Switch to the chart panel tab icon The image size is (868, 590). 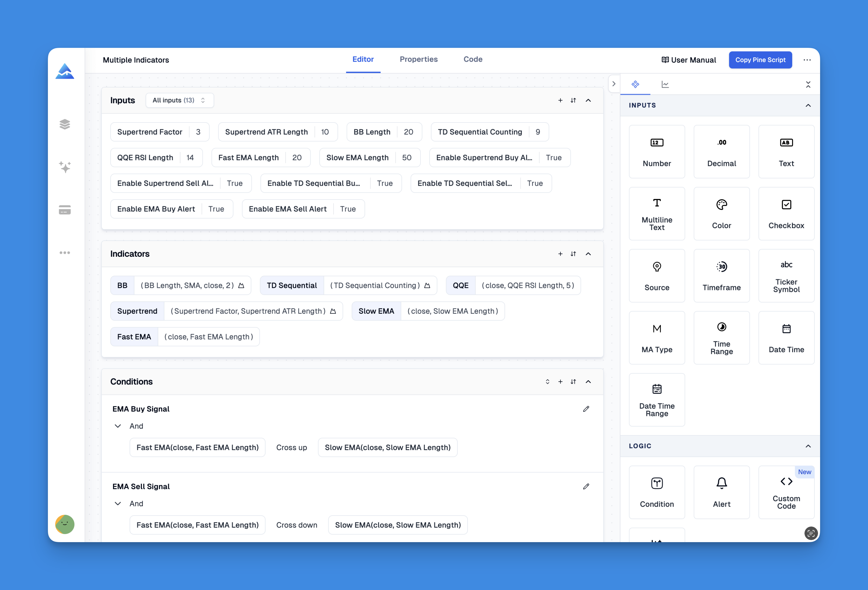[x=665, y=84]
